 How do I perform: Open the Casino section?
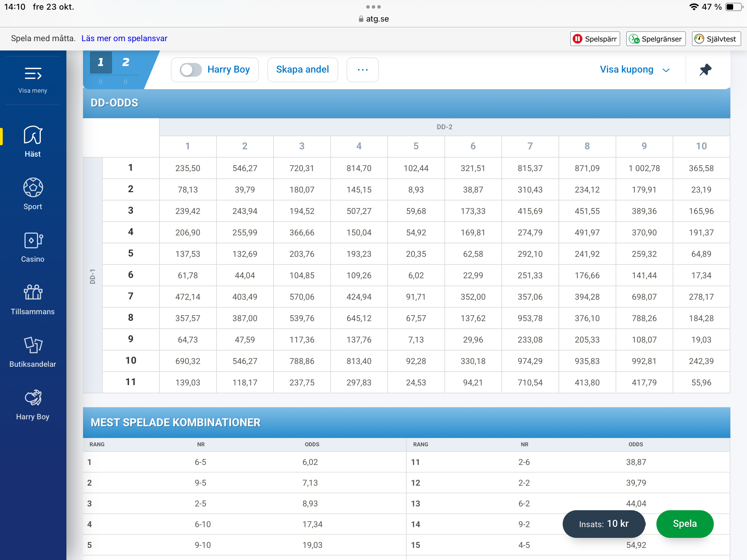point(33,246)
